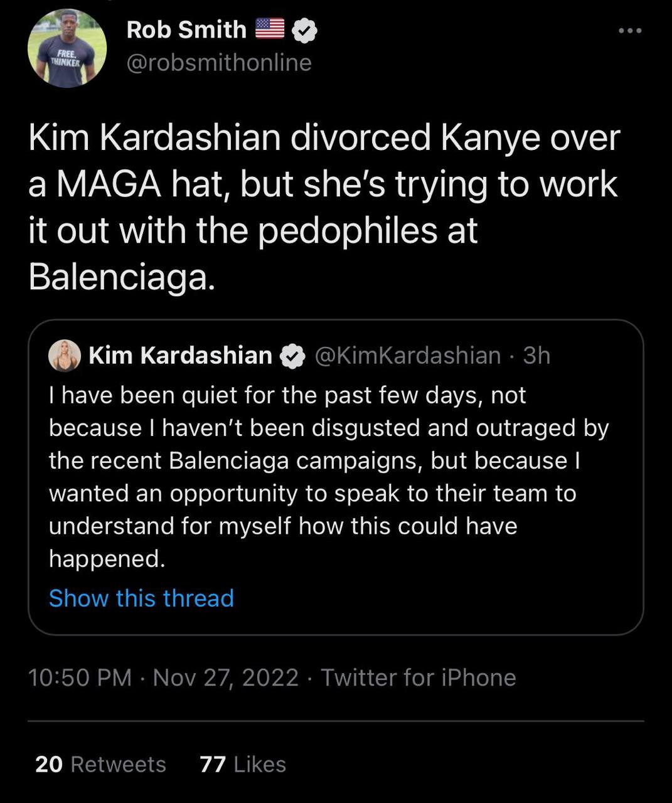Click Rob Smith's verified badge
The width and height of the screenshot is (672, 803).
(305, 30)
